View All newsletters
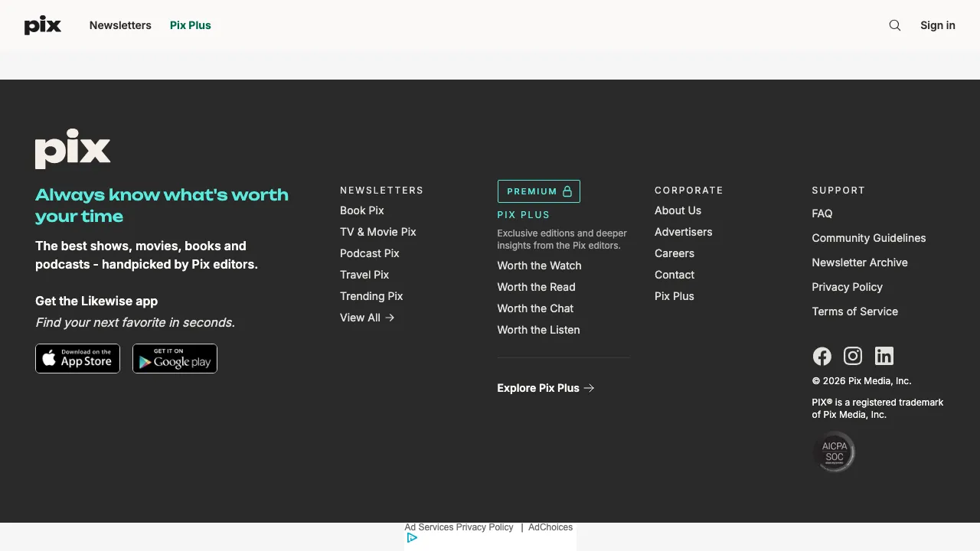 367,318
